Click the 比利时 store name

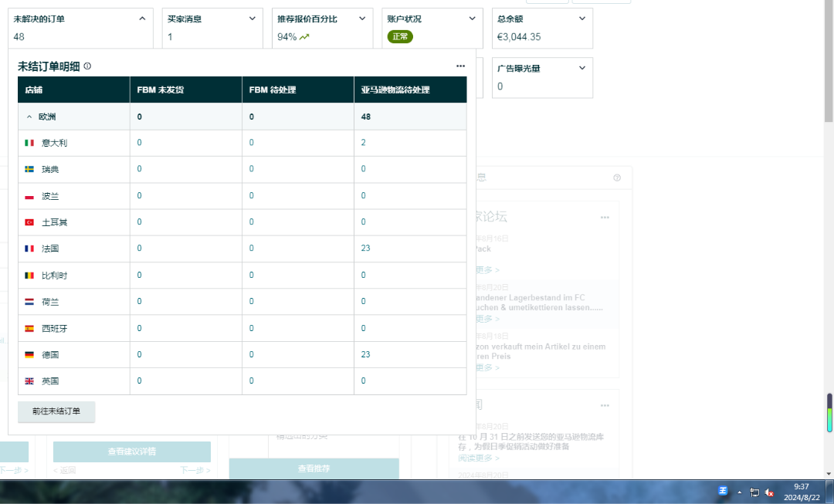point(55,276)
